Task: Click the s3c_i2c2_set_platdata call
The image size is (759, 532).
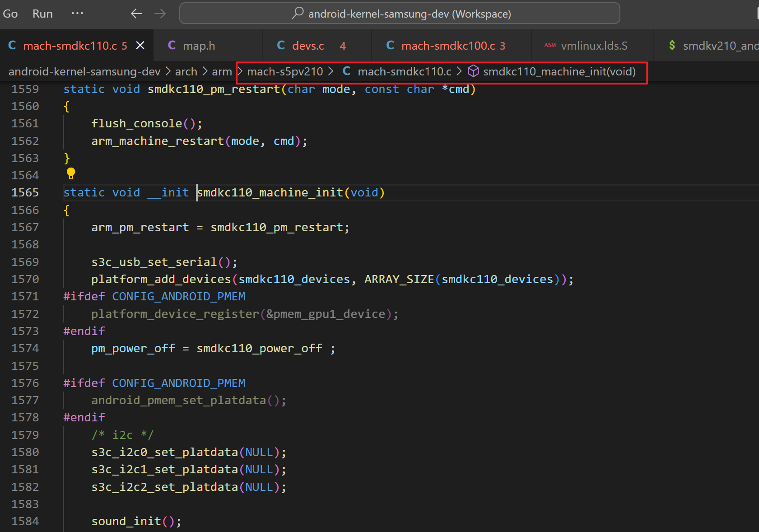Action: (164, 487)
